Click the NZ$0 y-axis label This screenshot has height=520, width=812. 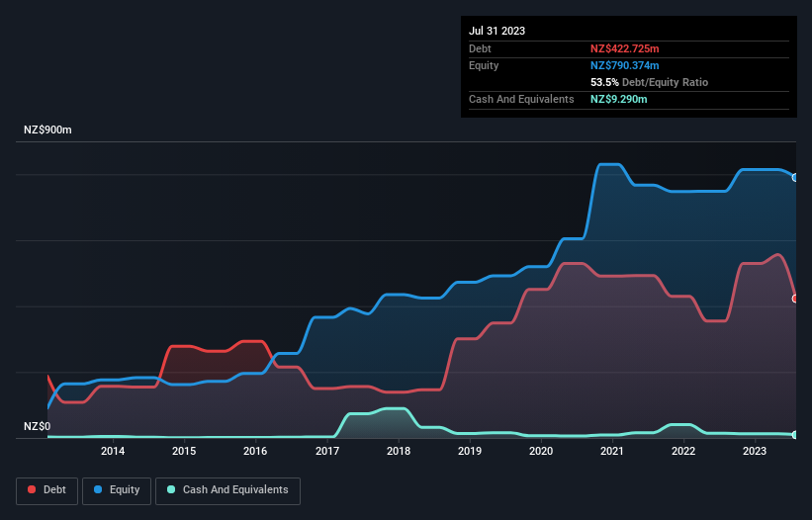pos(38,426)
